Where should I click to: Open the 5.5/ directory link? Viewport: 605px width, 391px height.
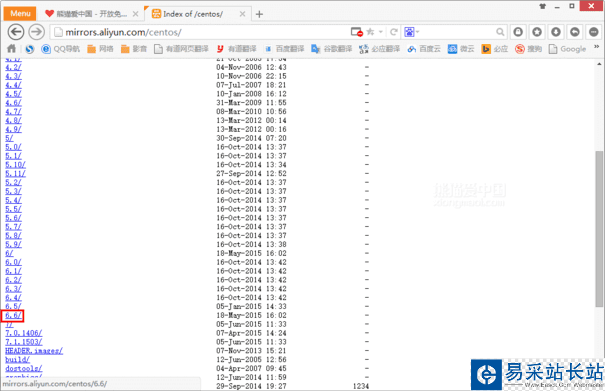(x=14, y=209)
